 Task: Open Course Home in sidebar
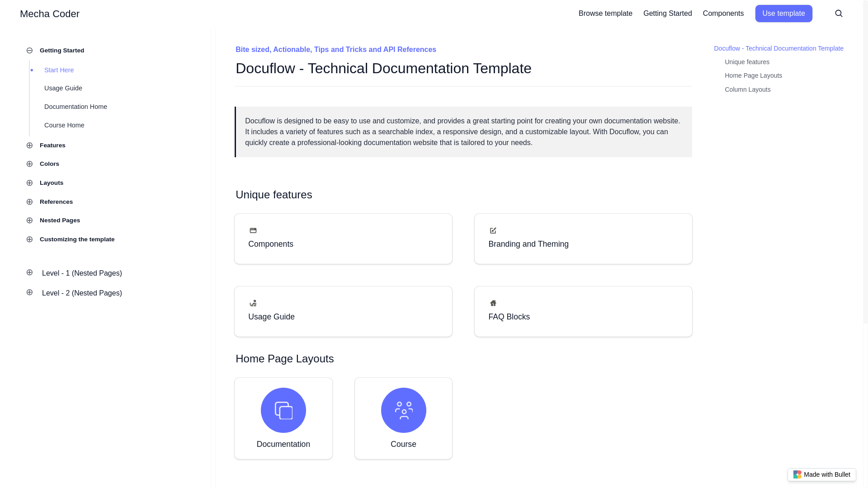point(64,125)
